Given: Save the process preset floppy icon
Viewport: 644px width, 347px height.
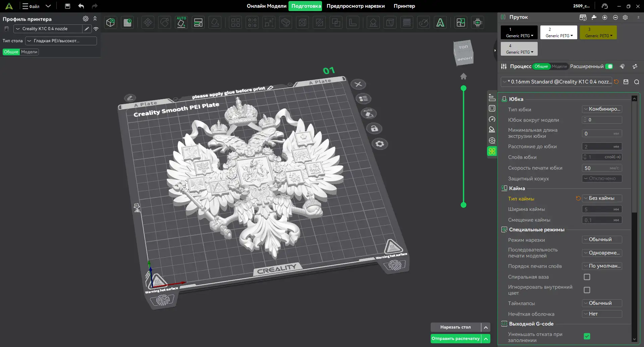Looking at the screenshot, I should pos(626,82).
